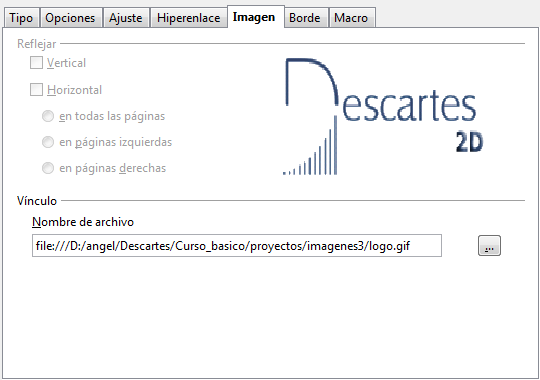Viewport: 540px width, 380px height.
Task: Switch to the Macro tab
Action: 351,18
